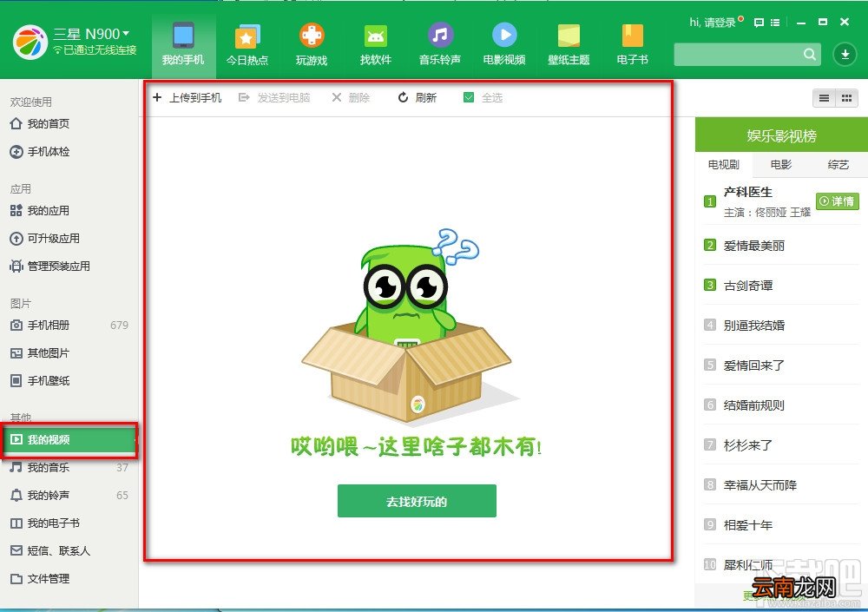
Task: Open 爱情回来了 in the ranking list
Action: pos(754,365)
